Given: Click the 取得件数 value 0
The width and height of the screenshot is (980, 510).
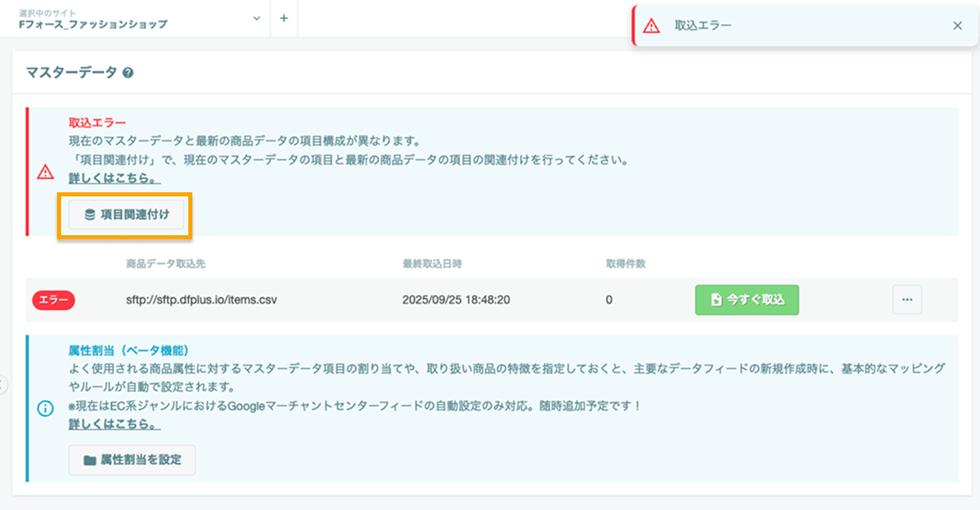Looking at the screenshot, I should pos(608,300).
